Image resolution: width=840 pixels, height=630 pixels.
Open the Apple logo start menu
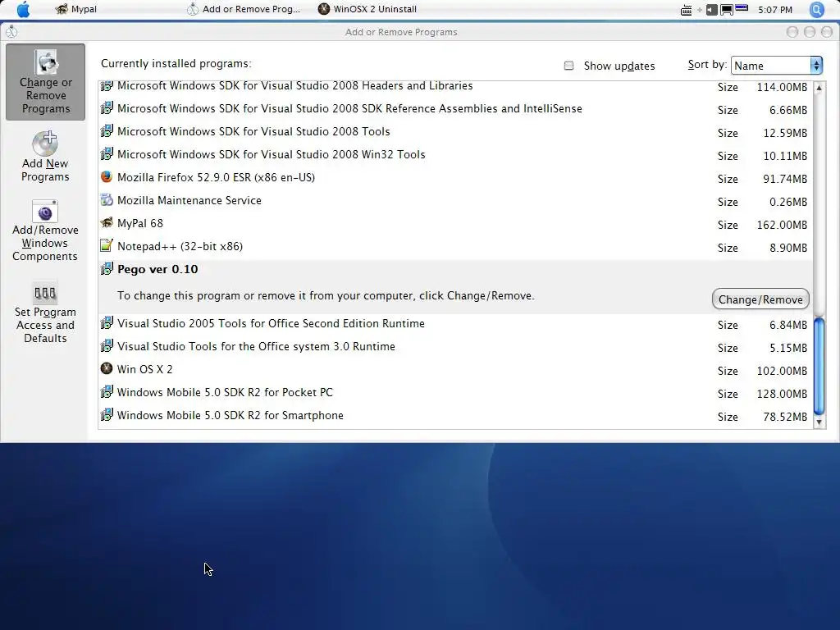pos(23,9)
